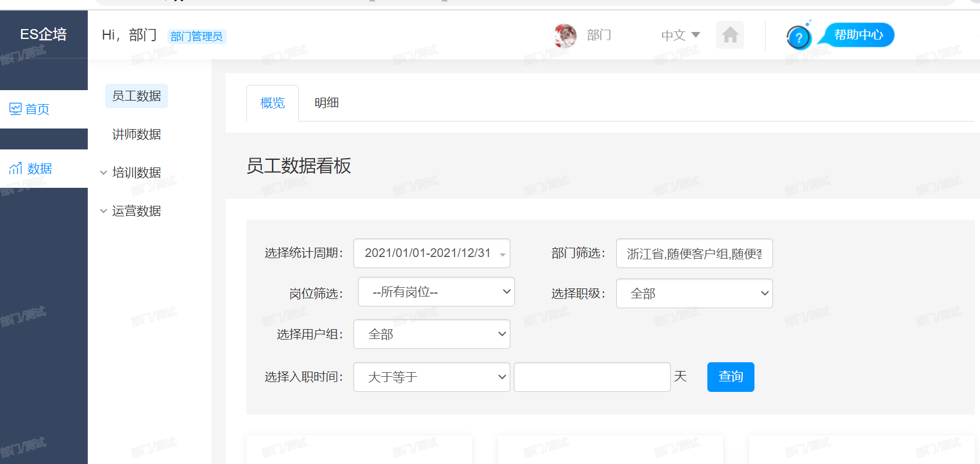
Task: Switch to the 明细 tab
Action: (327, 103)
